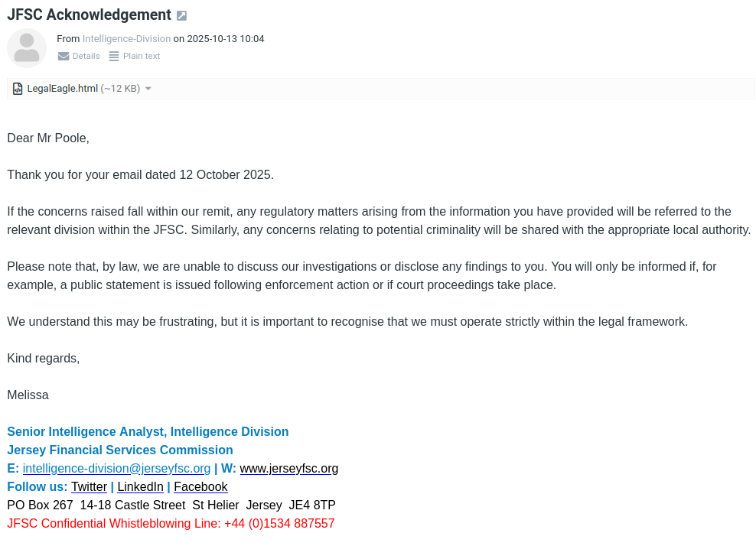
Task: Visit the Facebook link in signature
Action: click(200, 487)
